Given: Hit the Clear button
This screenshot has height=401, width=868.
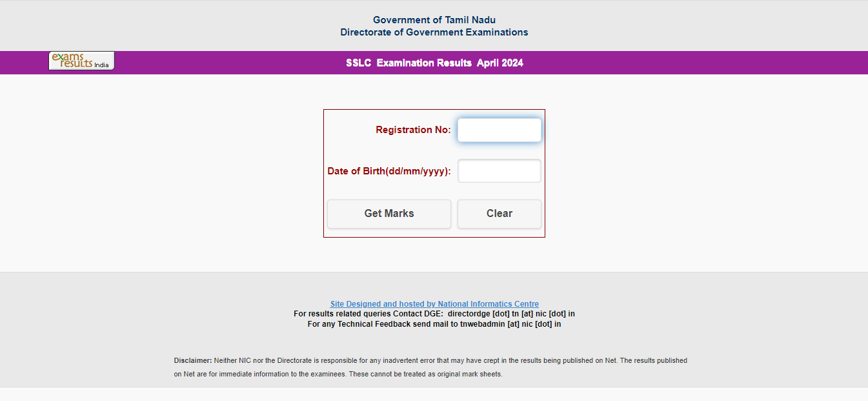Looking at the screenshot, I should click(x=499, y=214).
